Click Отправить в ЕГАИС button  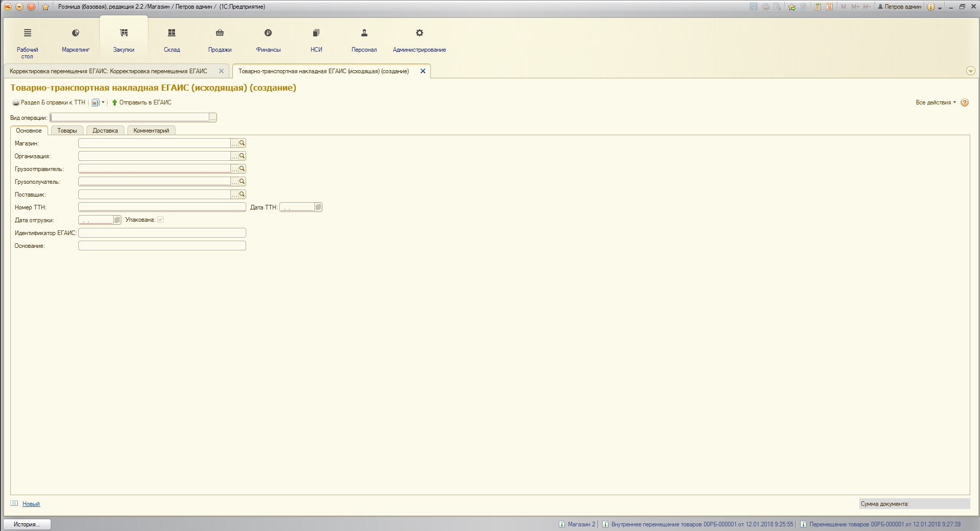pos(142,102)
